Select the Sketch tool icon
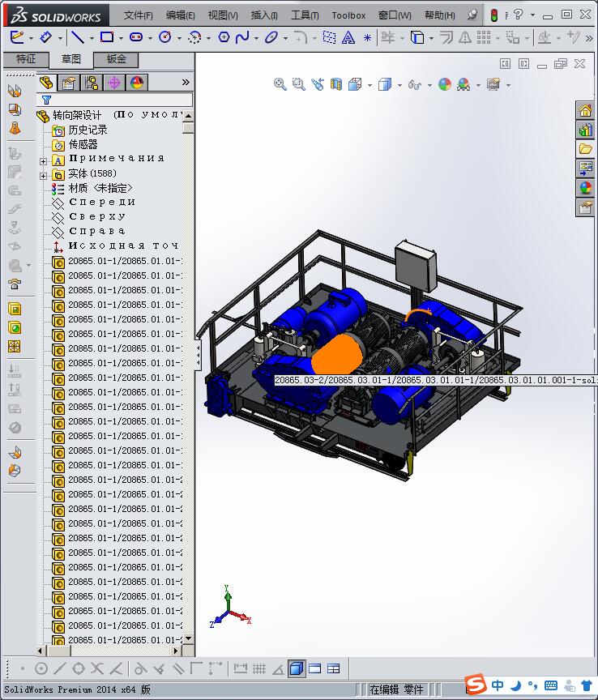 [17, 37]
